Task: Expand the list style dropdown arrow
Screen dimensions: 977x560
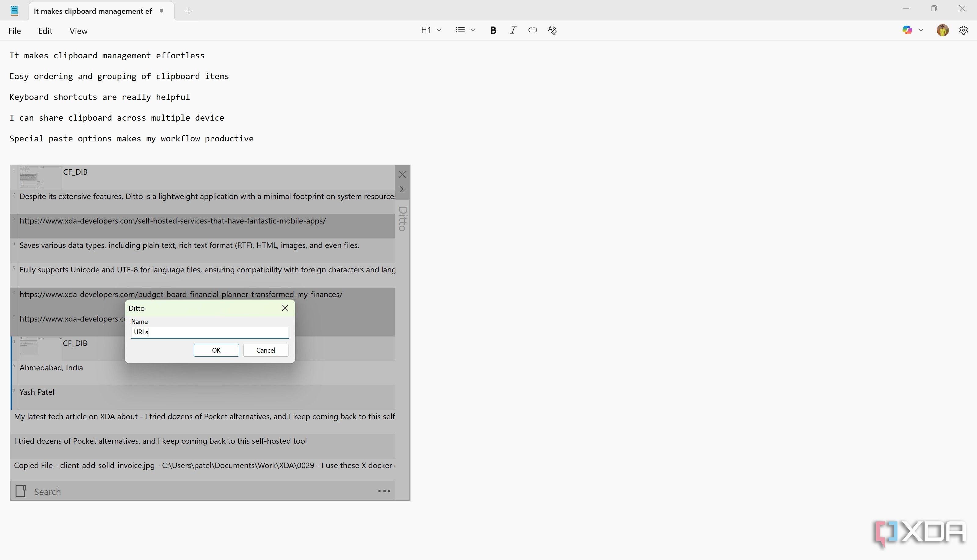Action: click(473, 30)
